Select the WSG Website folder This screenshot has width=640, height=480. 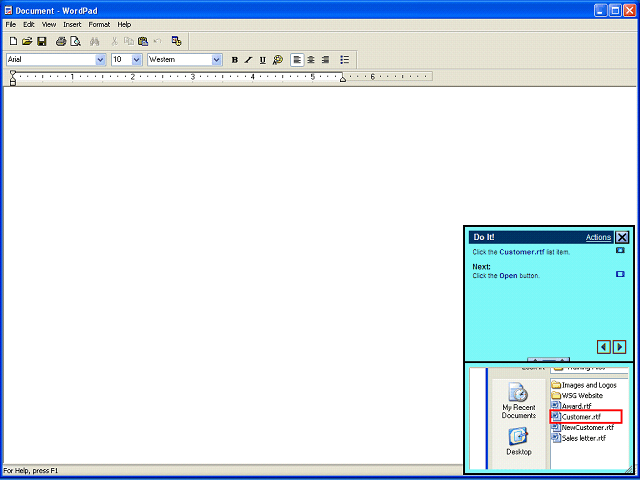(x=577, y=396)
